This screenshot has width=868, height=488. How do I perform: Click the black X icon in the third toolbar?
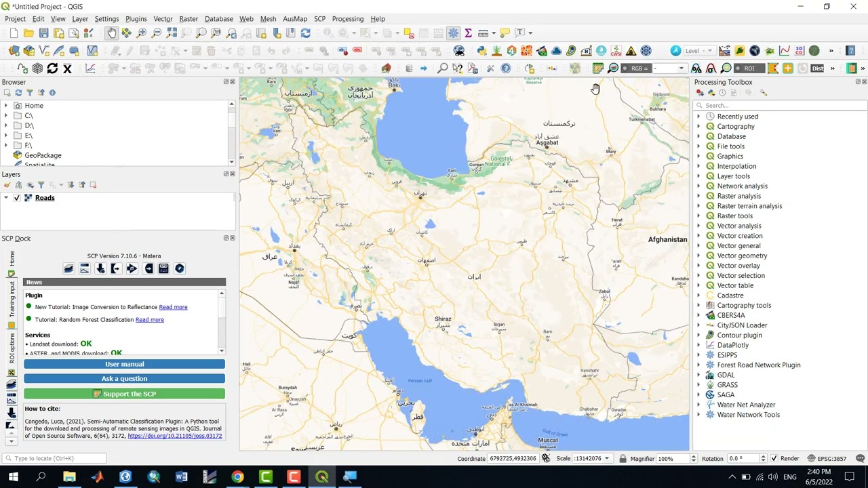[67, 68]
